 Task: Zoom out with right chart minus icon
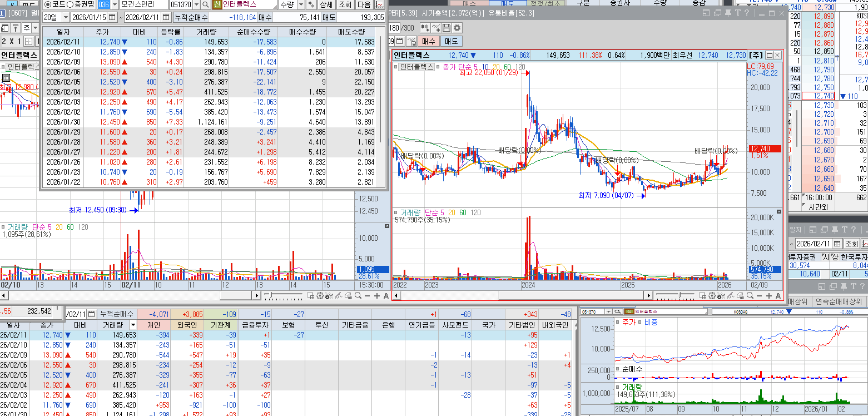[759, 295]
